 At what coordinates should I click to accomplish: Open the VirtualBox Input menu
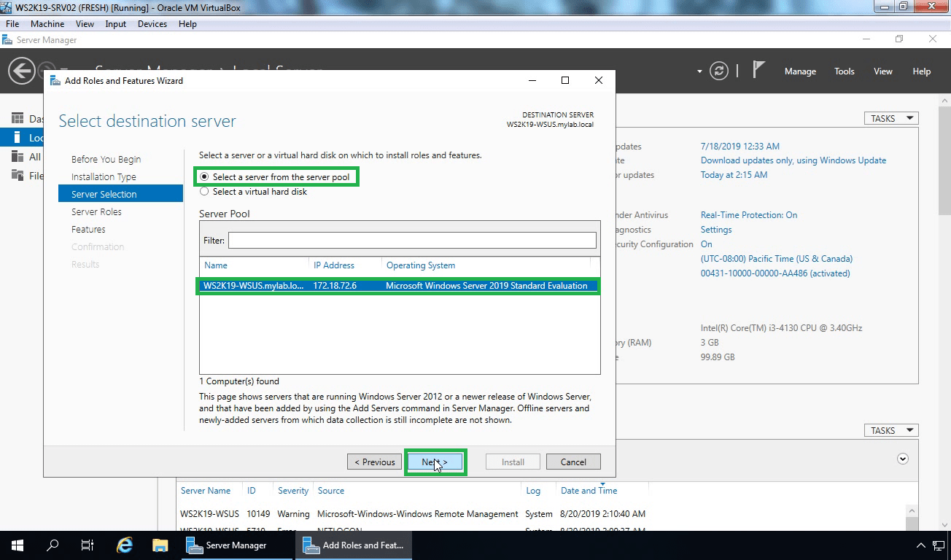pos(116,24)
